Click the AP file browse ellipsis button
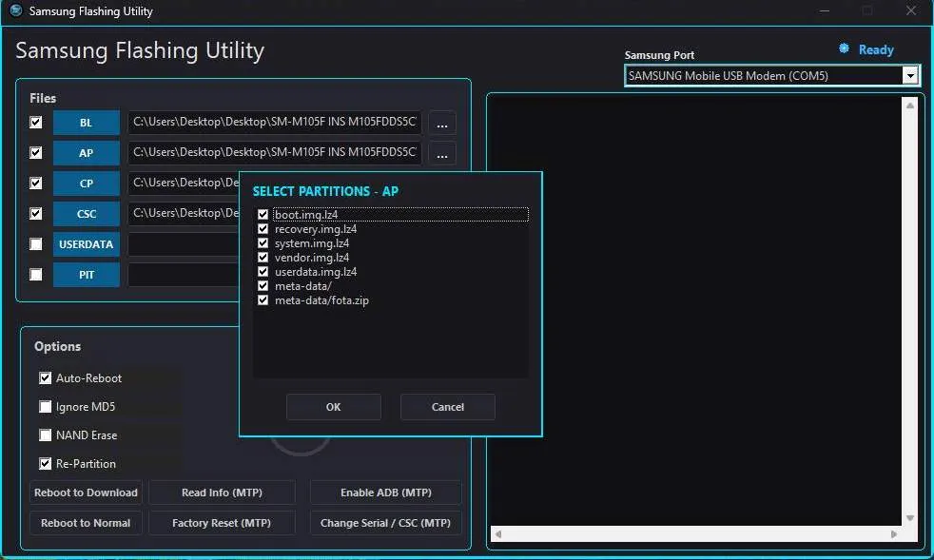The image size is (934, 560). pos(442,154)
